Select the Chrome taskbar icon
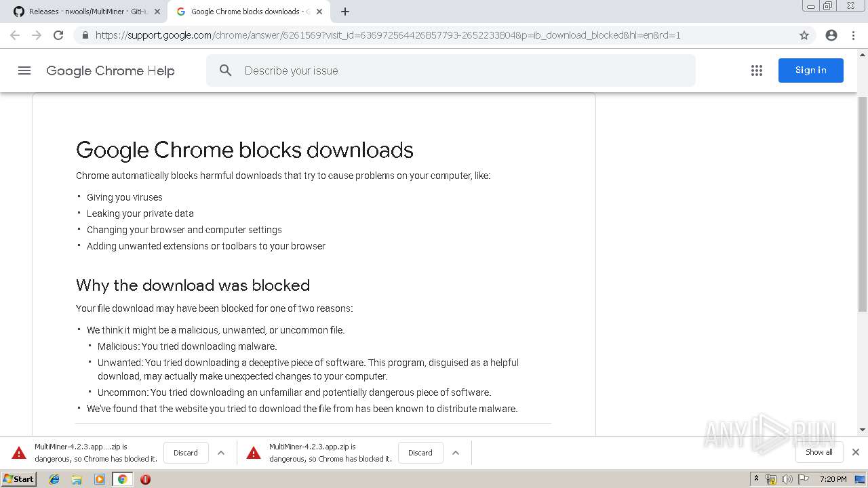This screenshot has height=488, width=868. tap(122, 479)
